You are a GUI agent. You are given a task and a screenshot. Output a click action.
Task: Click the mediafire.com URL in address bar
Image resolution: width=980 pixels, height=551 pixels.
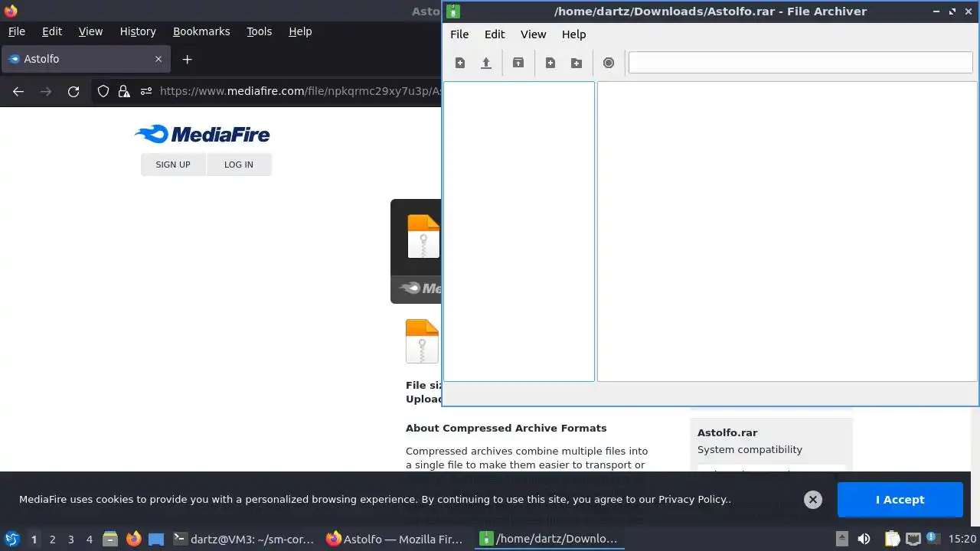300,91
